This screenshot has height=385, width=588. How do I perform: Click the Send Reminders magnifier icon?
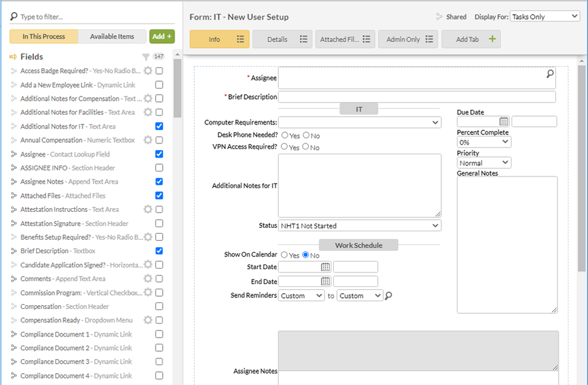(x=389, y=295)
